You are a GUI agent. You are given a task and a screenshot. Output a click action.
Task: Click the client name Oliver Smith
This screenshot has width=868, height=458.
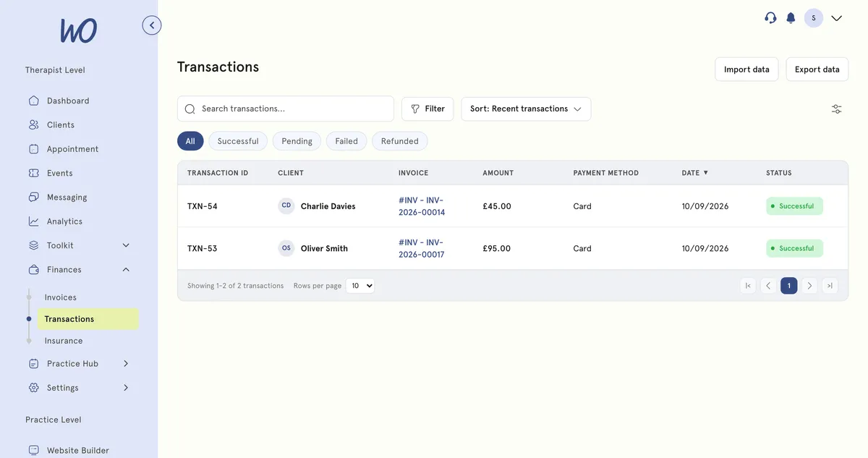[324, 248]
